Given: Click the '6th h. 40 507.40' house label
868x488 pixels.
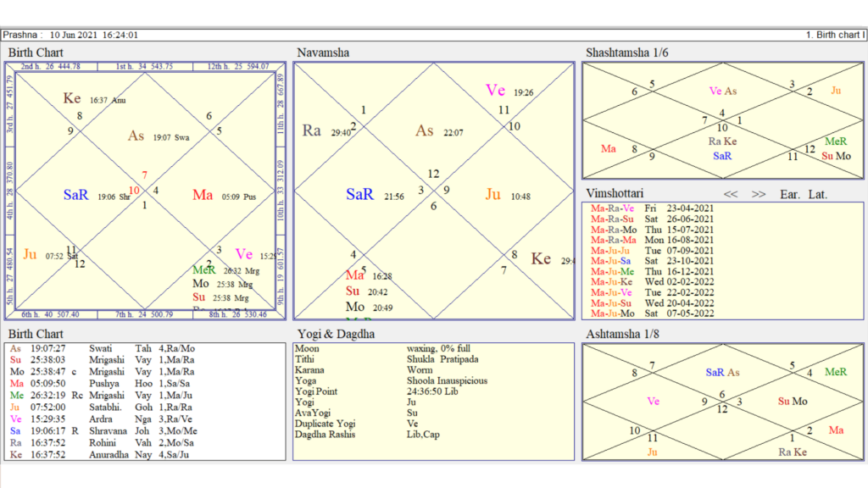Looking at the screenshot, I should 50,314.
